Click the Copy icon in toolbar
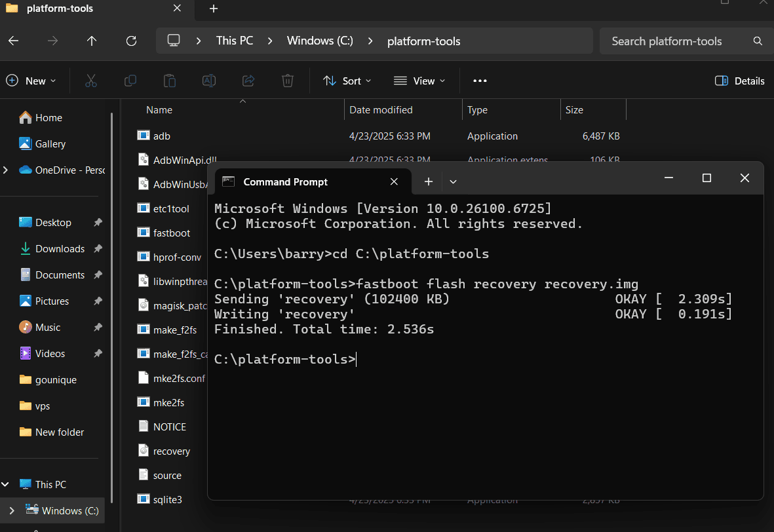This screenshot has height=532, width=774. [130, 81]
